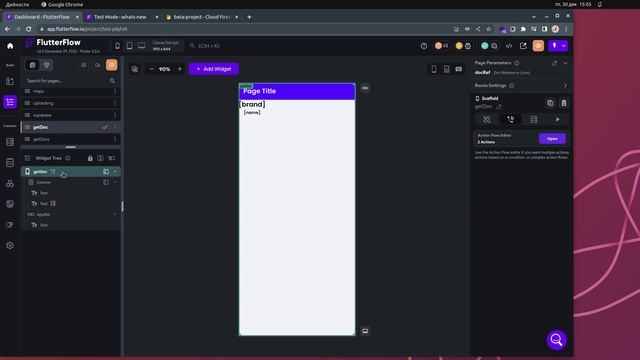640x360 pixels.
Task: Open the comments icon in top bar
Action: pyautogui.click(x=494, y=46)
